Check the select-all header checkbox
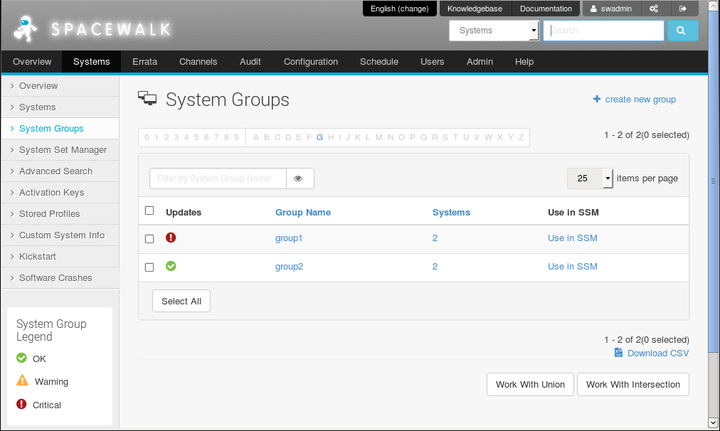The width and height of the screenshot is (720, 431). (149, 210)
